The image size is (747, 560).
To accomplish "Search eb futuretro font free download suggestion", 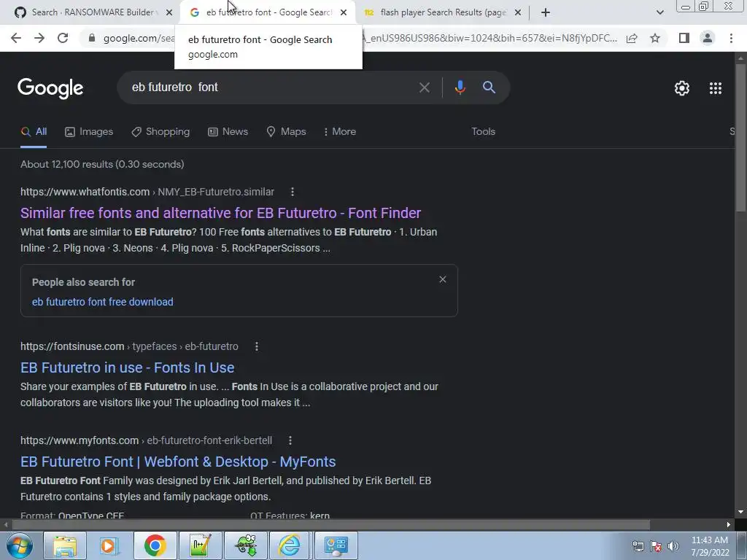I will (x=102, y=302).
